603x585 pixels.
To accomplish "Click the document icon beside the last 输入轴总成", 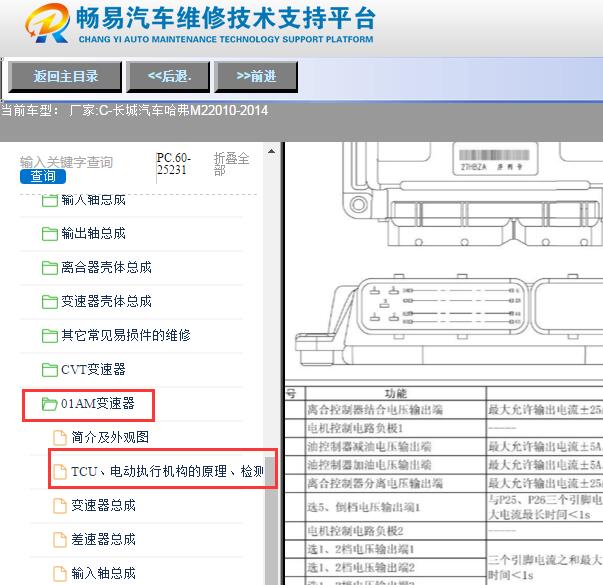I will 60,573.
